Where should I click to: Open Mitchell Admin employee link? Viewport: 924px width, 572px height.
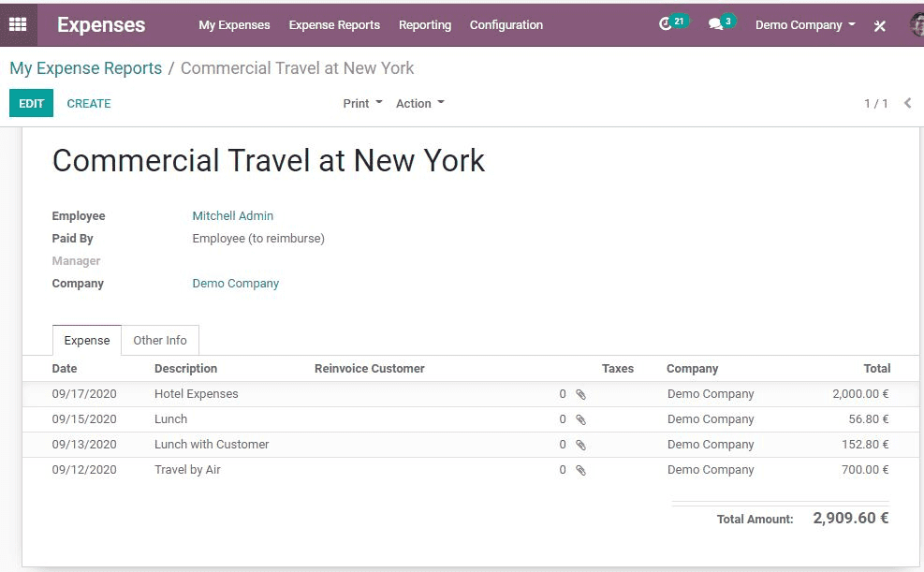pos(233,215)
